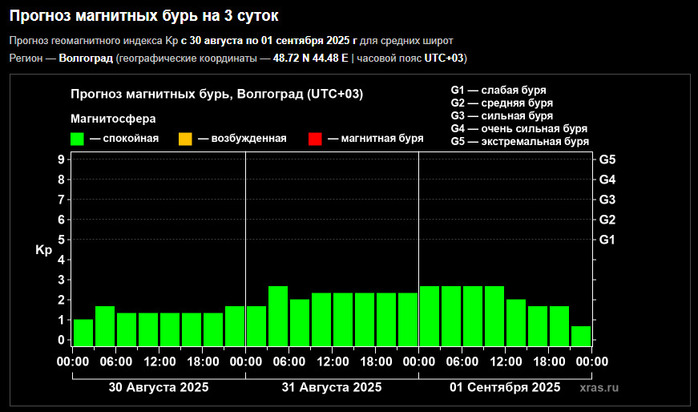Click the Kp axis label

coord(43,250)
